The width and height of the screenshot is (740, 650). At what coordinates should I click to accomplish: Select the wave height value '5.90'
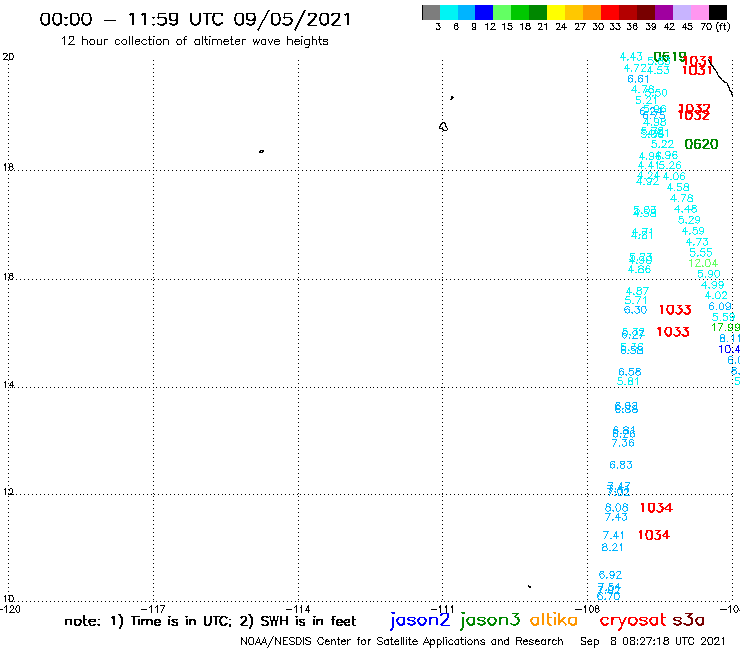point(709,274)
